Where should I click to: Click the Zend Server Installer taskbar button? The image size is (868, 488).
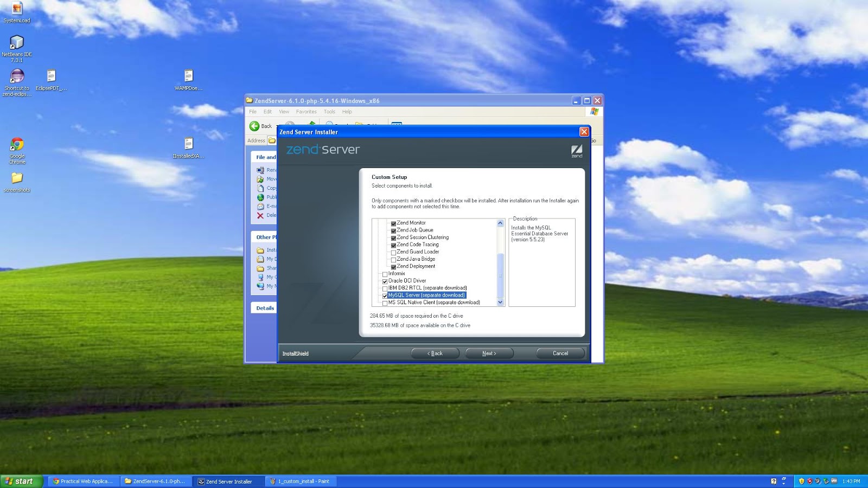click(228, 481)
